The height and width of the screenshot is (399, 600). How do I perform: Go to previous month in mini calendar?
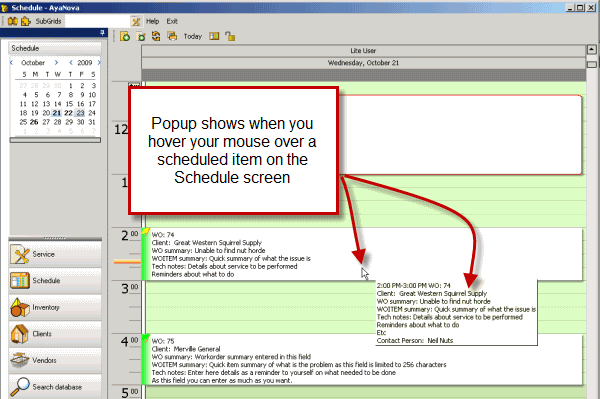coord(11,62)
